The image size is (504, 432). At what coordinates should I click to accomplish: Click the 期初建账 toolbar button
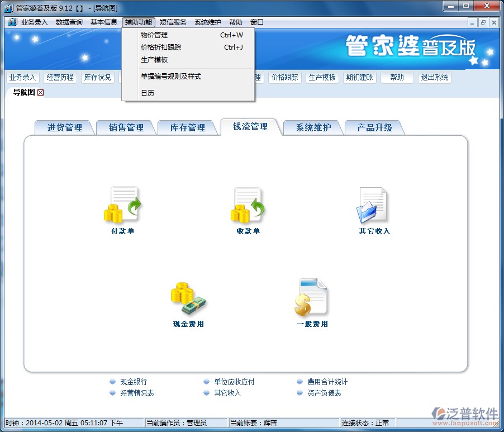tap(359, 78)
